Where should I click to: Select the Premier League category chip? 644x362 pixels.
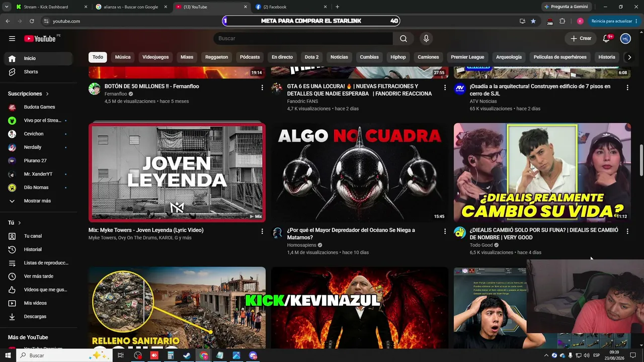coord(467,57)
